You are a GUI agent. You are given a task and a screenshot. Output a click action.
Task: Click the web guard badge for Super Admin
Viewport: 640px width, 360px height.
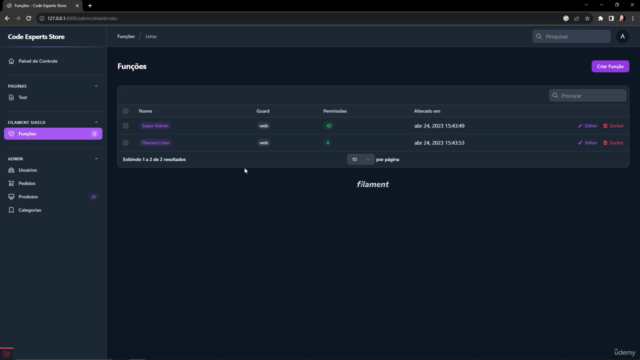tap(264, 126)
